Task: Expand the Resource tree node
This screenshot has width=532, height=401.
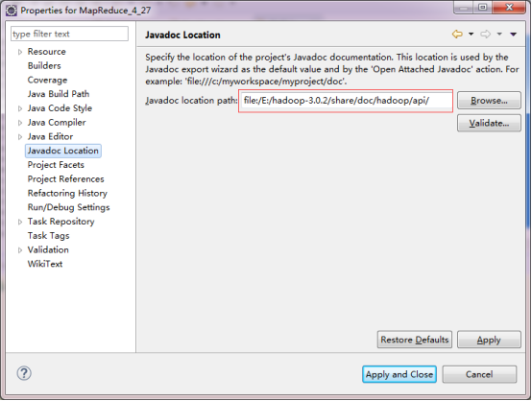Action: [x=20, y=52]
